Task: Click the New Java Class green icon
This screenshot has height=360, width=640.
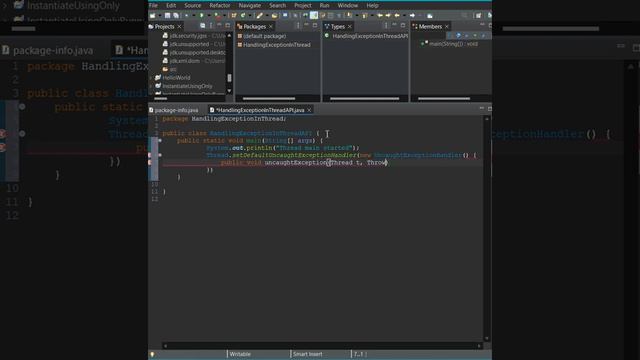Action: click(x=243, y=16)
